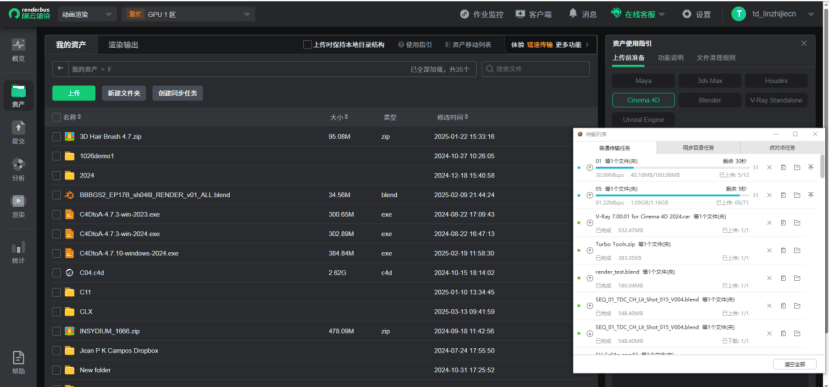Open the 提交 submit sidebar icon

coord(18,133)
